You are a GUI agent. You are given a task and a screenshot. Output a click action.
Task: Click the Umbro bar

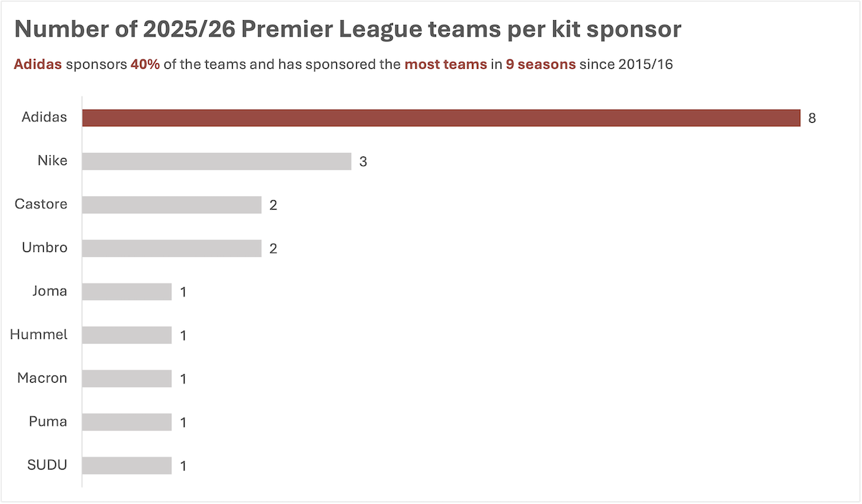coord(171,248)
